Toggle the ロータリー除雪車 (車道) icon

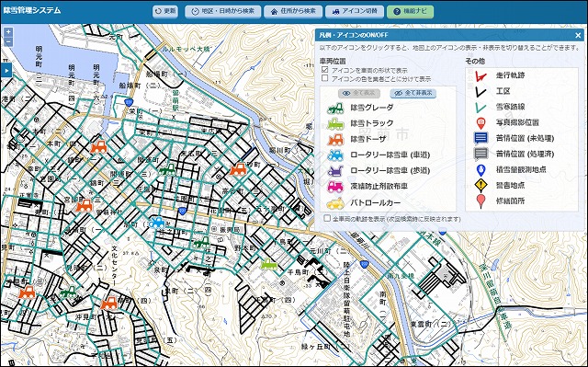coord(335,155)
